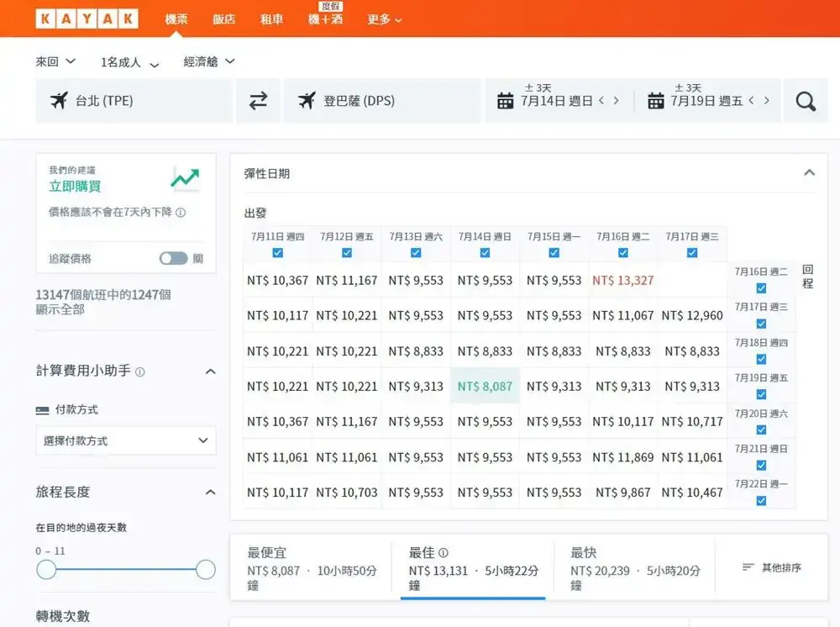
Task: Uncheck the 7月15日 週一 departure checkbox
Action: (554, 252)
